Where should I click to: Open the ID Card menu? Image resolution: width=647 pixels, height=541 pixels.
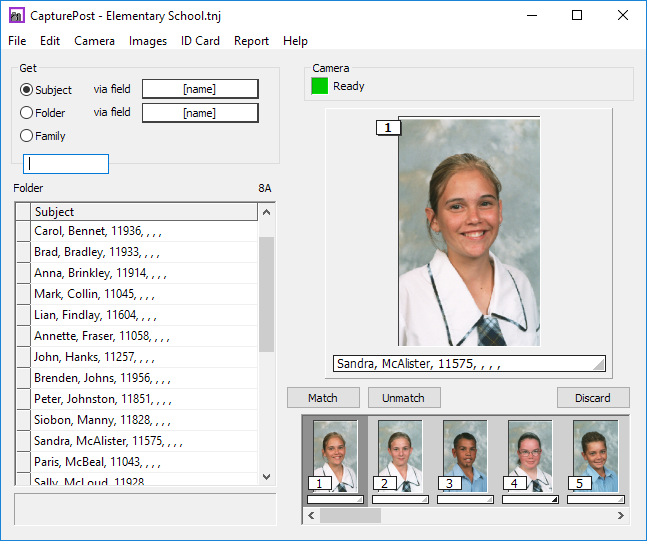pyautogui.click(x=200, y=41)
